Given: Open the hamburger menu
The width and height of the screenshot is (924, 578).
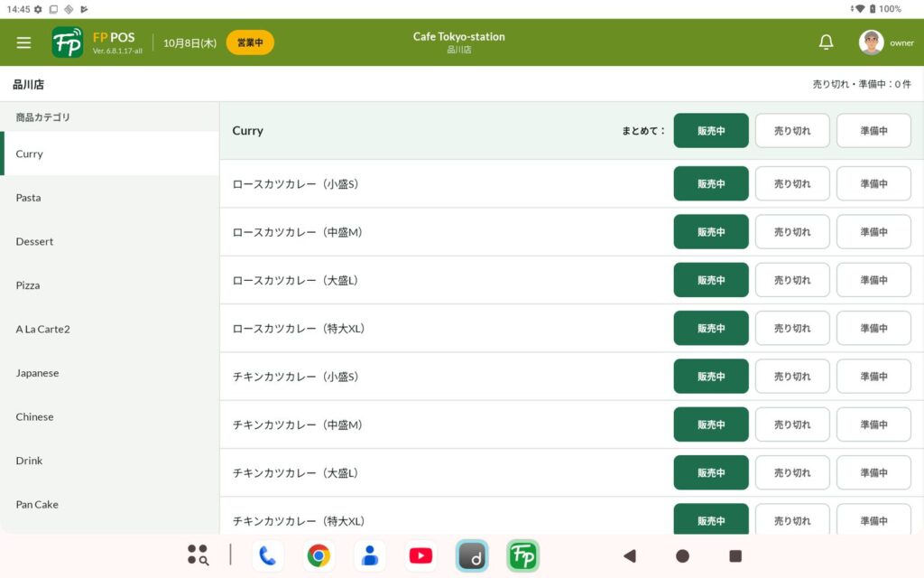Looking at the screenshot, I should coord(23,42).
